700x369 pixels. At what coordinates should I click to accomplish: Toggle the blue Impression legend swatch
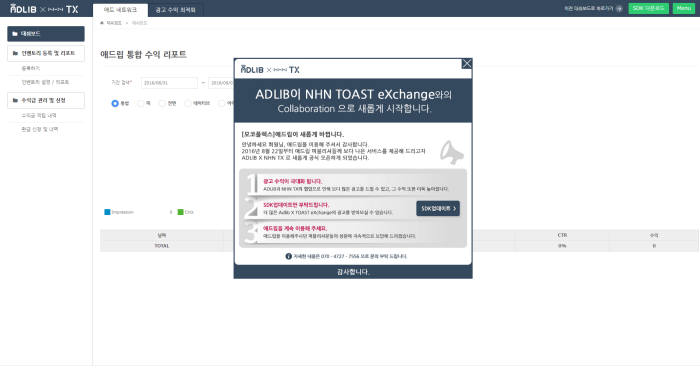(107, 212)
